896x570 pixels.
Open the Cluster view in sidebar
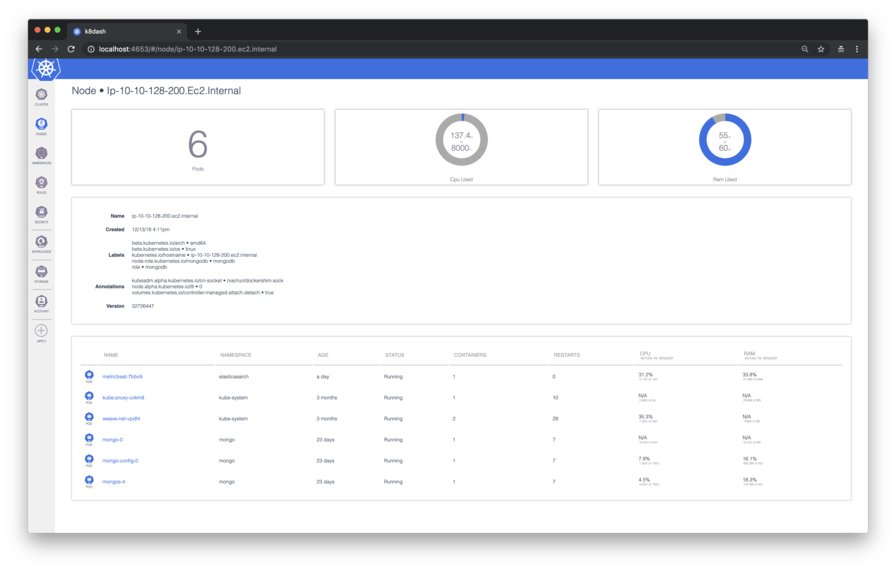point(41,96)
